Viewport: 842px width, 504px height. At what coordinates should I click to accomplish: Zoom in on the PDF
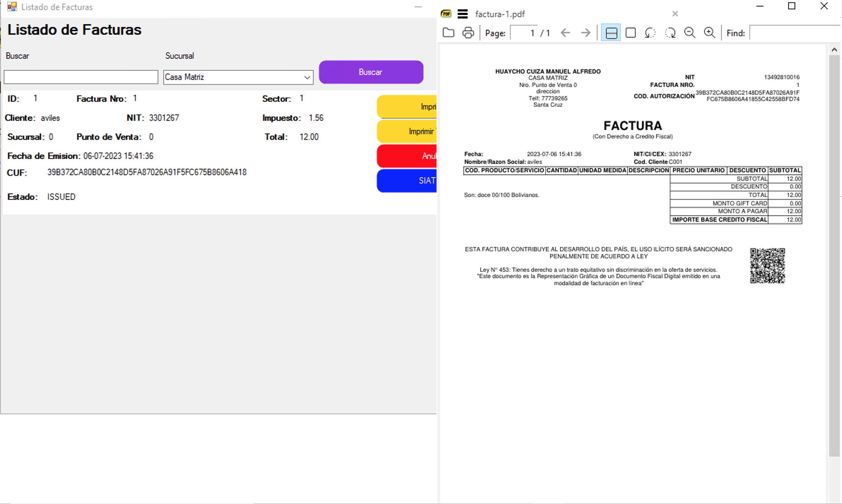[x=709, y=33]
